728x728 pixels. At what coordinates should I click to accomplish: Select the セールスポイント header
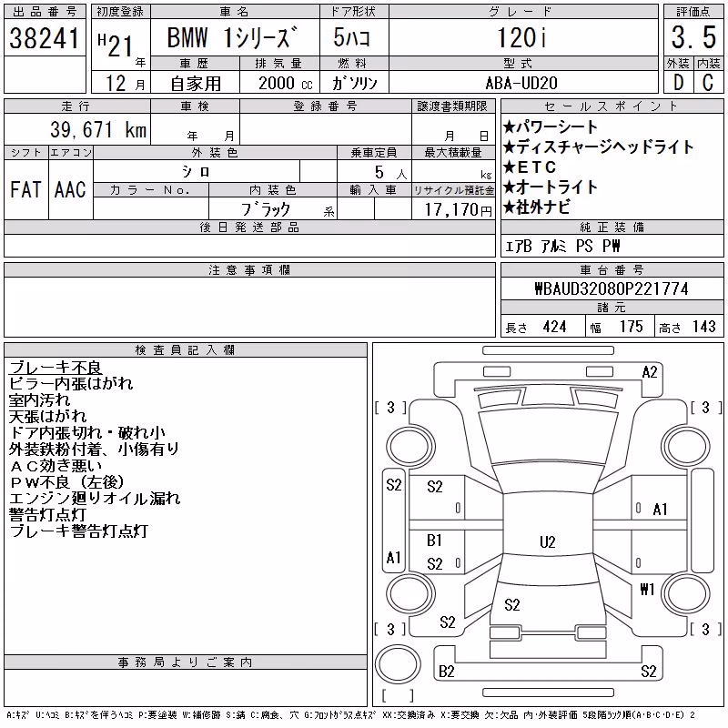pos(612,106)
